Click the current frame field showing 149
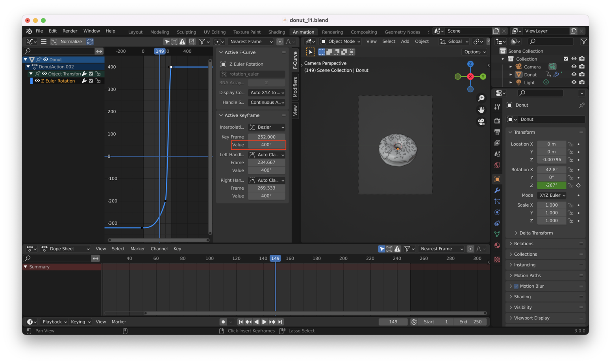The image size is (611, 364). point(393,322)
